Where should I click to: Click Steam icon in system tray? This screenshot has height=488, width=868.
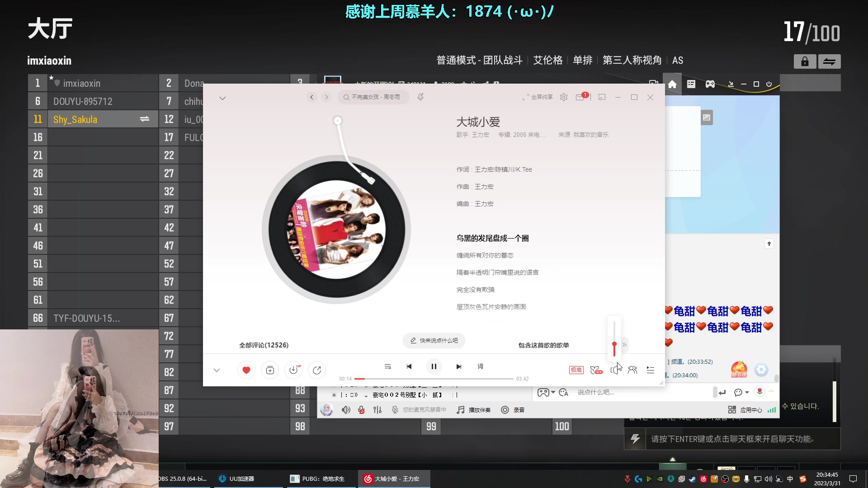[x=692, y=479]
